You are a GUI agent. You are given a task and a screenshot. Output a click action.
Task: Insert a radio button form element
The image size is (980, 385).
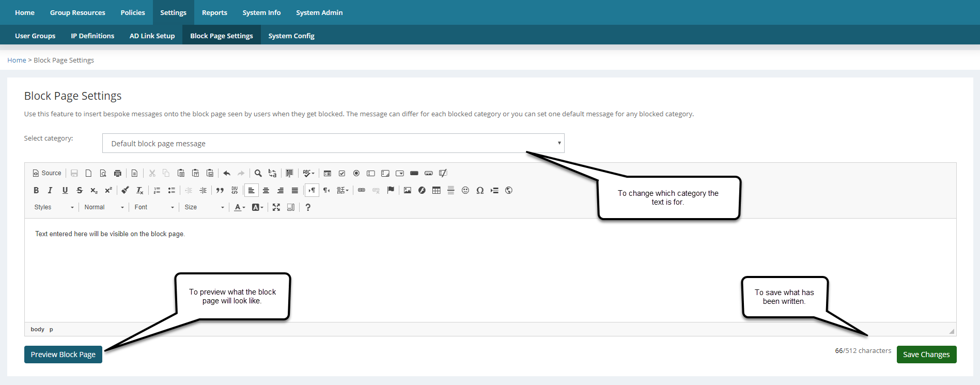[x=356, y=173]
